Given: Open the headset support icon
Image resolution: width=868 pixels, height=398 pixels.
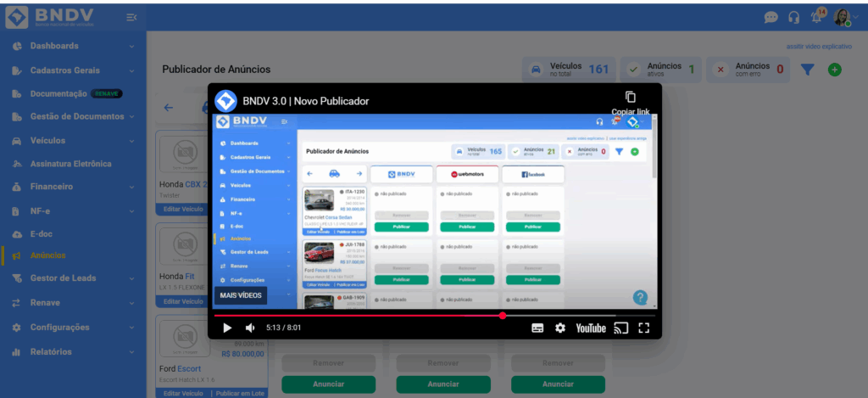Looking at the screenshot, I should pos(793,18).
